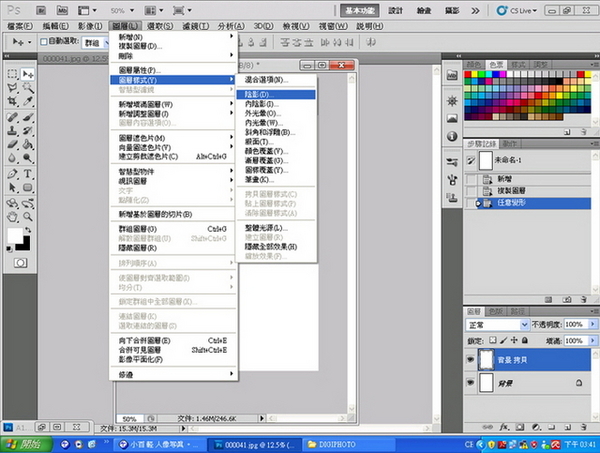The image size is (600, 453).
Task: Click the 設計 workspace button
Action: (396, 11)
